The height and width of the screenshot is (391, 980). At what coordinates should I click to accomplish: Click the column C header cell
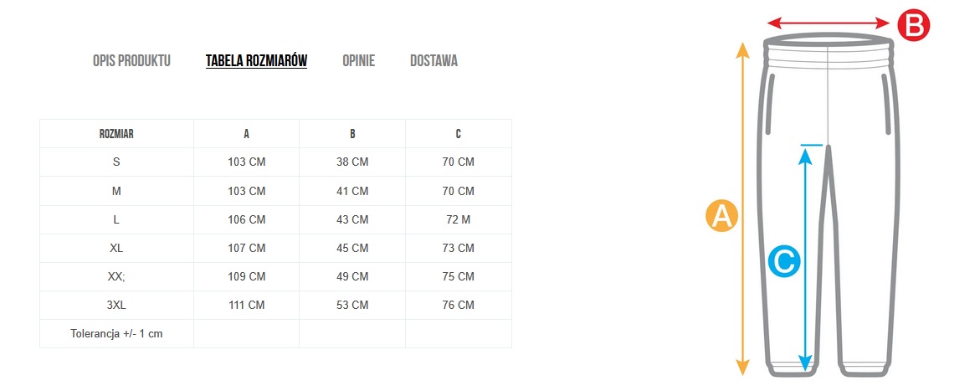(459, 134)
